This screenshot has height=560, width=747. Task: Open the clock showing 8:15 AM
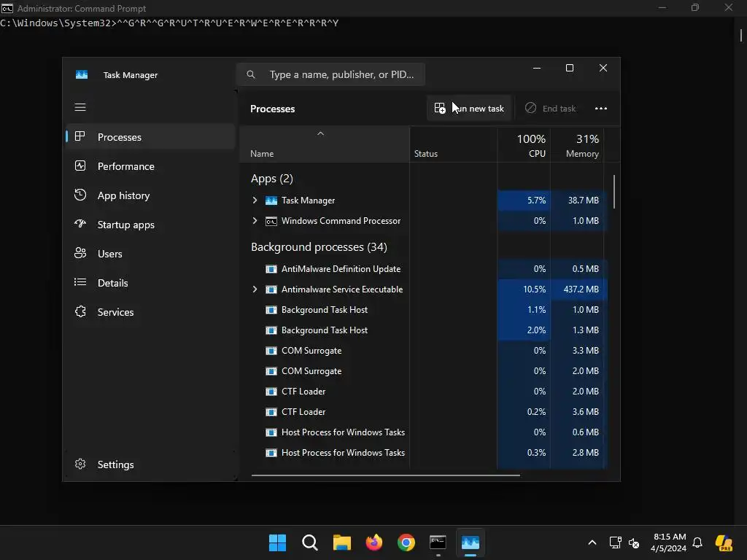[x=669, y=542]
